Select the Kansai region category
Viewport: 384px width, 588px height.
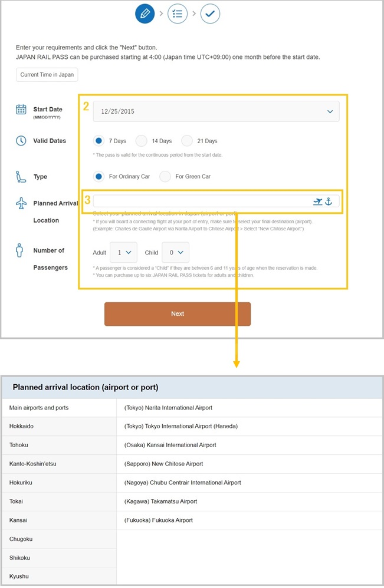60,520
